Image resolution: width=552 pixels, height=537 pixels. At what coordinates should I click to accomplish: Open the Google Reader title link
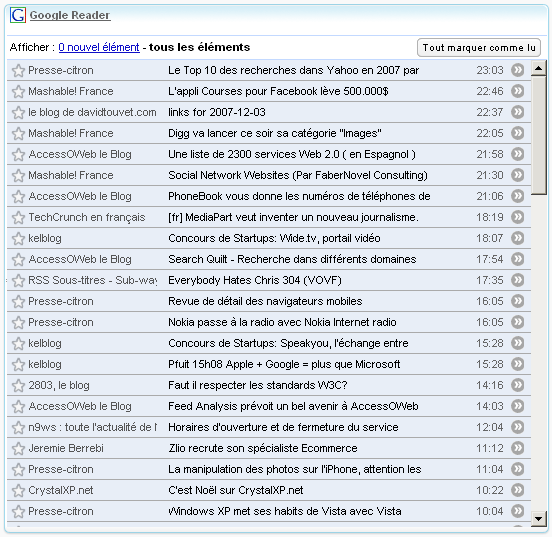(70, 15)
